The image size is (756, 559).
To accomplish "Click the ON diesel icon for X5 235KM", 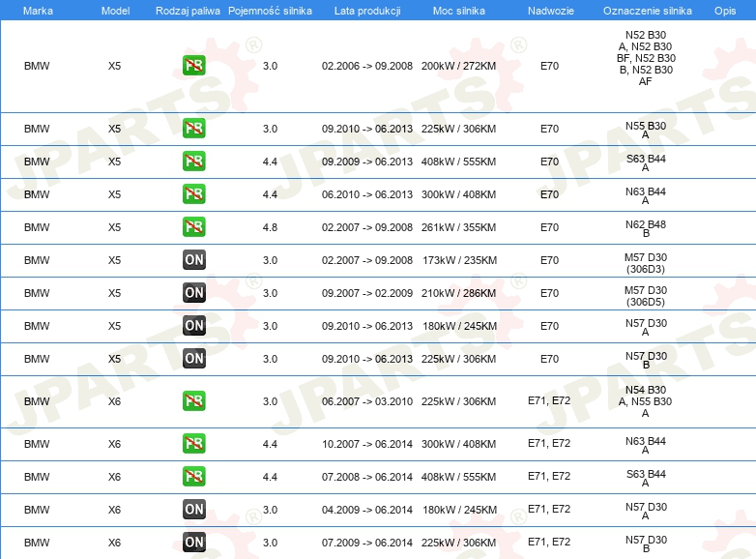I will pyautogui.click(x=193, y=260).
